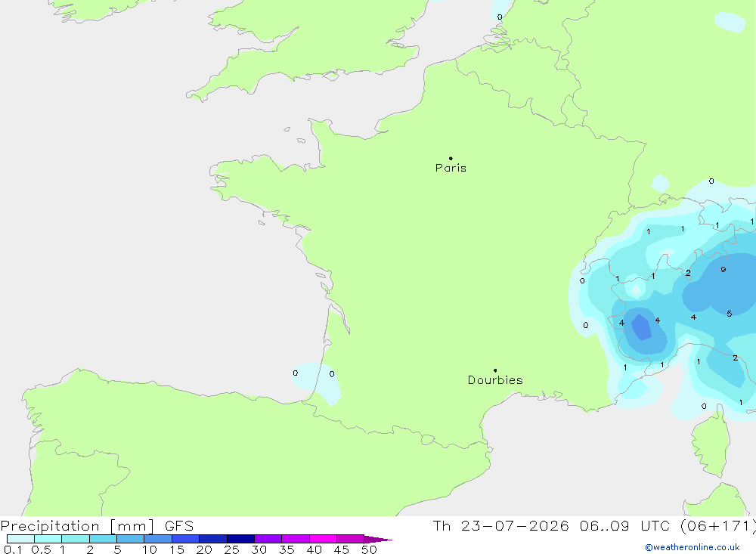Screen dimensions: 756x554
Task: Click the GFS model label
Action: [x=179, y=526]
